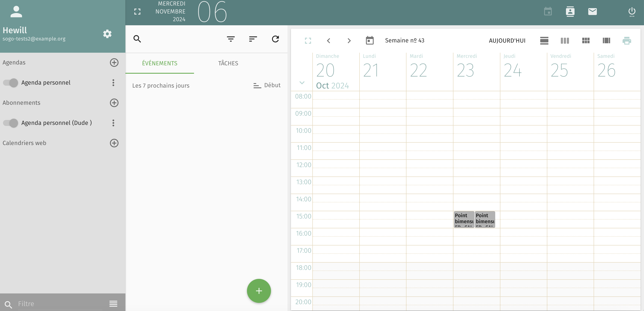Select the Événements tab
This screenshot has height=311, width=644.
point(159,63)
